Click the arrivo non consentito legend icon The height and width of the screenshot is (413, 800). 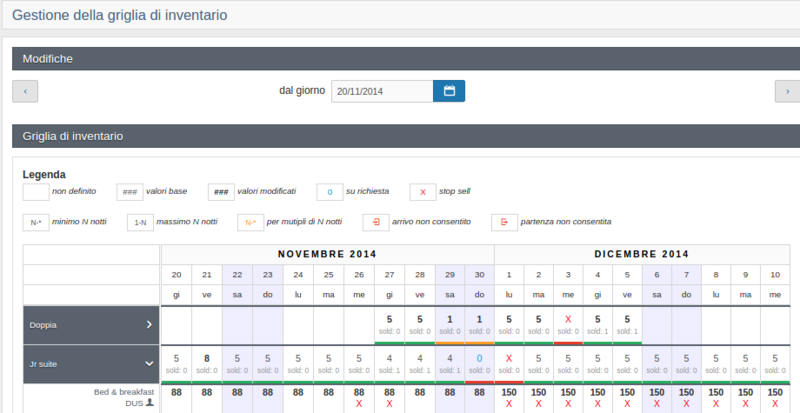376,222
